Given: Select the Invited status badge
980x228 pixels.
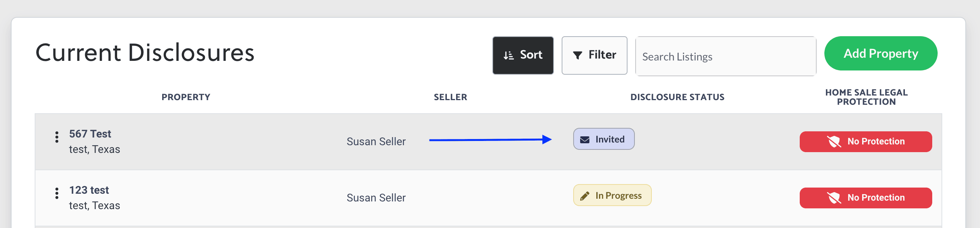Looking at the screenshot, I should (604, 139).
